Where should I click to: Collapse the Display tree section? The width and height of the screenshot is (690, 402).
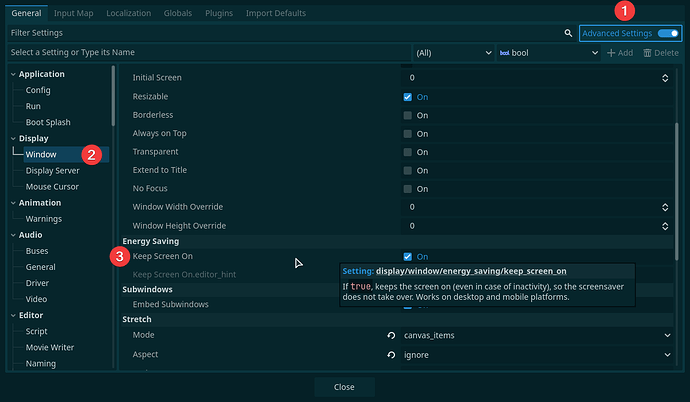coord(13,139)
